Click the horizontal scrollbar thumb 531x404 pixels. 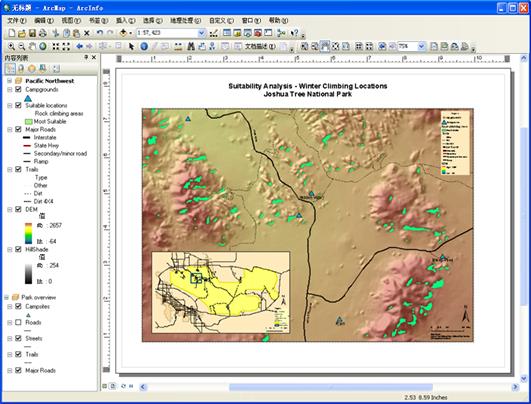point(331,387)
